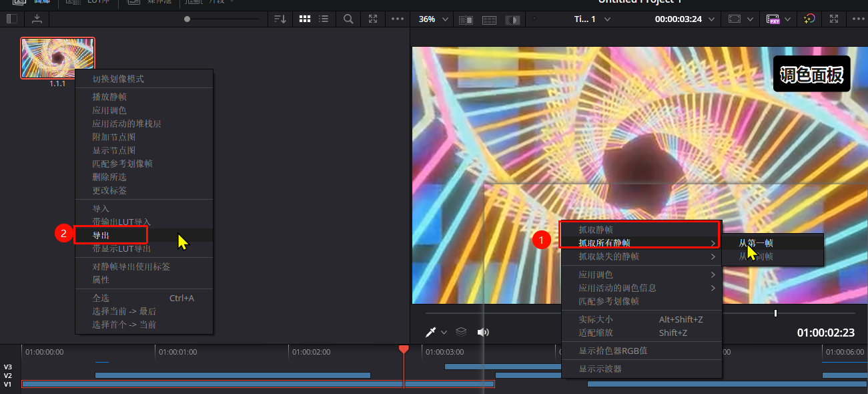Choose 带显示LUT导出 menu entry
The image size is (868, 394).
tap(121, 248)
